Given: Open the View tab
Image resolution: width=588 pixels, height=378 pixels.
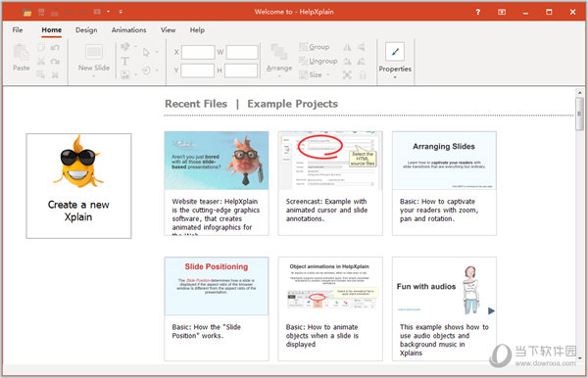Looking at the screenshot, I should click(x=168, y=30).
